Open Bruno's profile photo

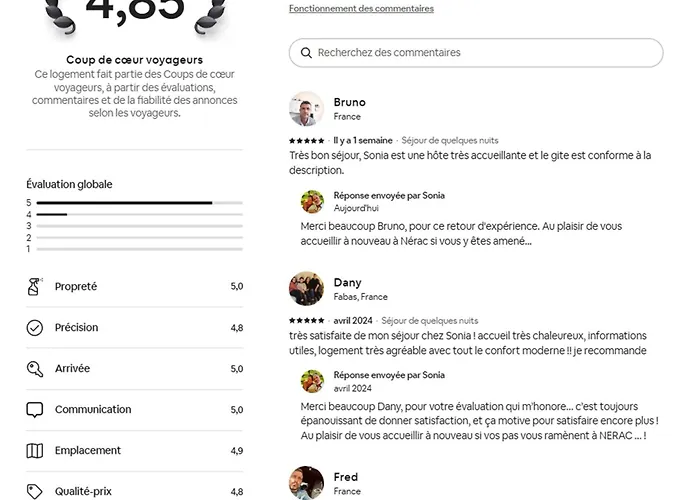pyautogui.click(x=306, y=109)
